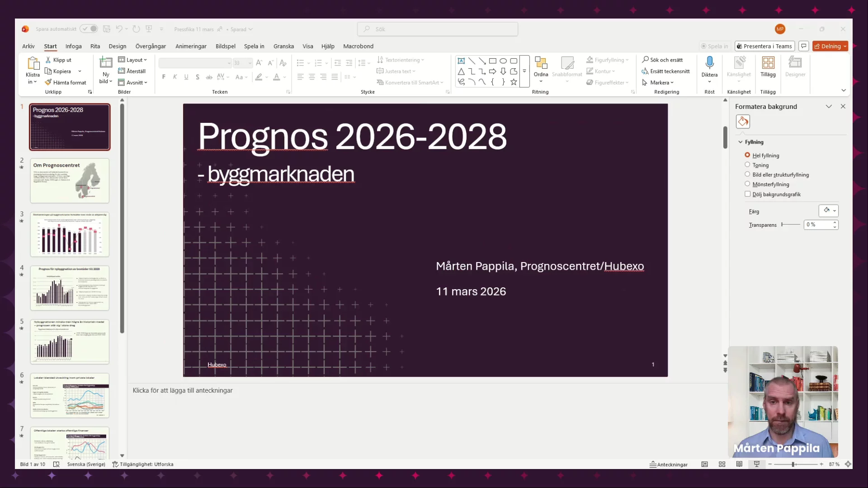Open the Infoga ribbon tab
This screenshot has height=488, width=868.
coord(73,46)
